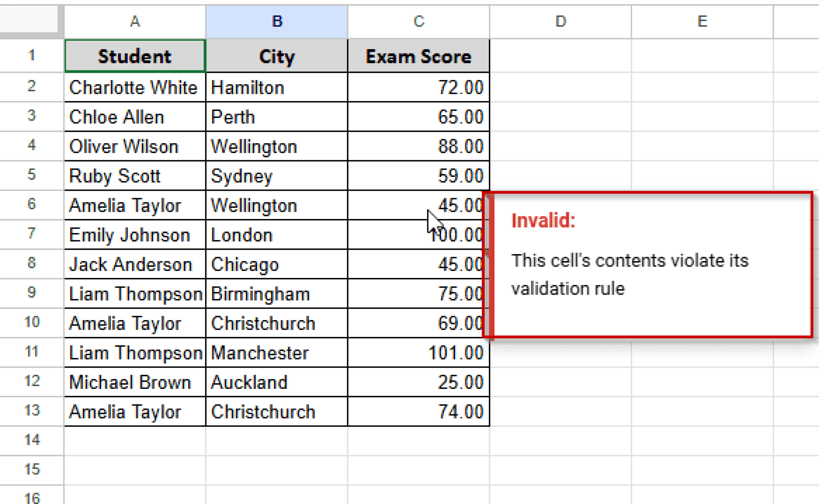Click the Exam Score header cell
This screenshot has height=504, width=819.
pos(418,56)
